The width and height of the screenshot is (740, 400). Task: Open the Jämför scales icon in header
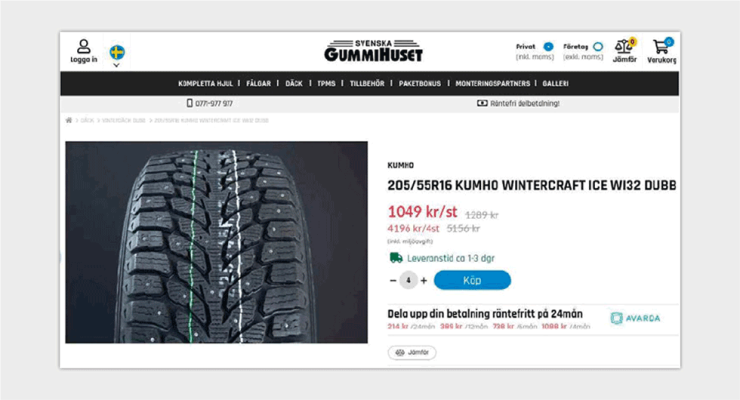click(623, 46)
